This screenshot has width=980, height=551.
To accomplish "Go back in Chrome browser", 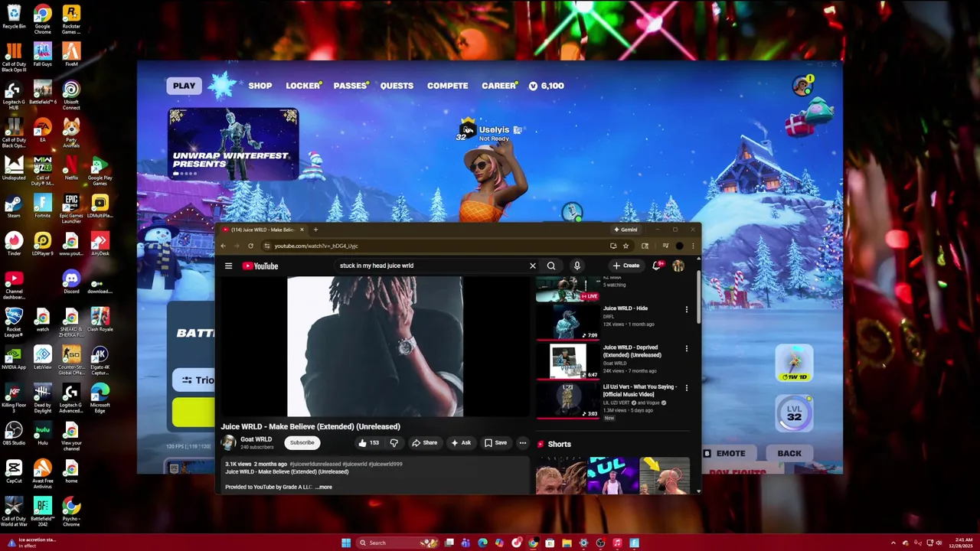I will (x=223, y=246).
